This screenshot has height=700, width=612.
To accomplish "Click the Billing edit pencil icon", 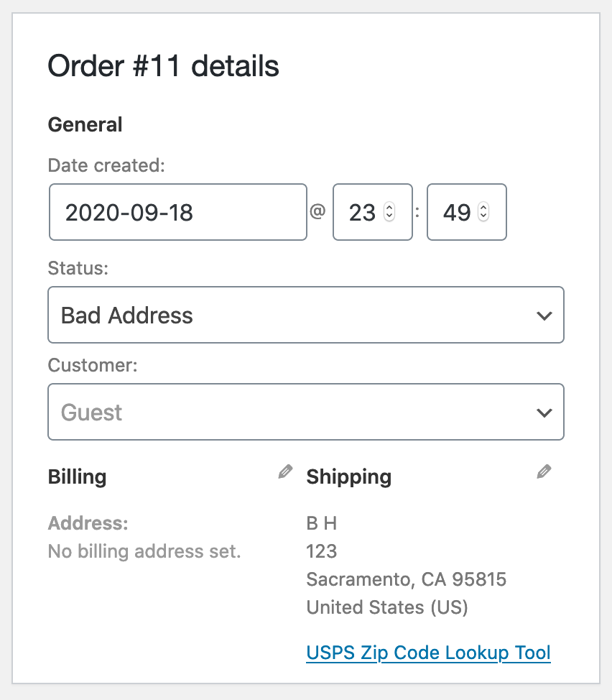I will coord(285,472).
